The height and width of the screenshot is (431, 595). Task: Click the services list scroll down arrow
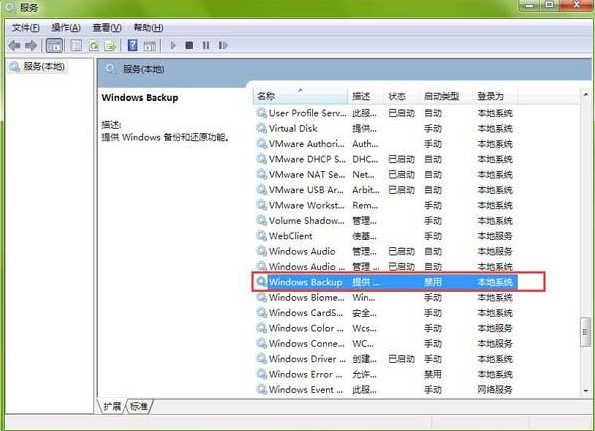click(x=586, y=390)
